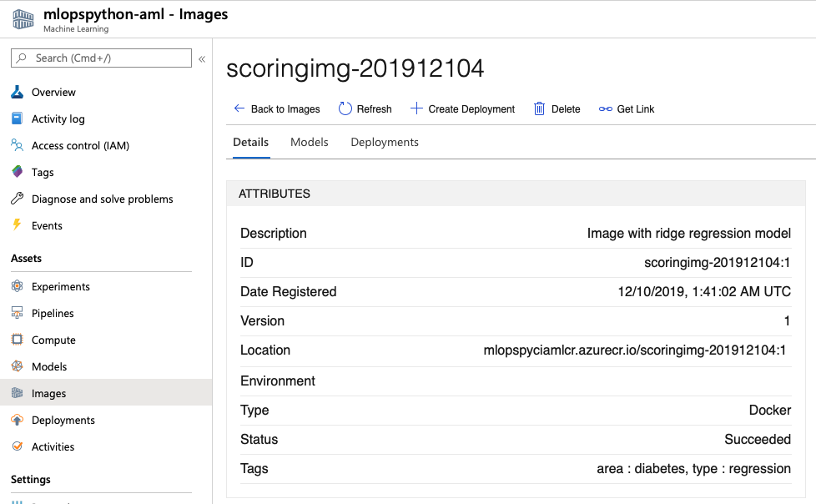This screenshot has height=504, width=816.
Task: Click the Status value Succeeded
Action: (758, 439)
